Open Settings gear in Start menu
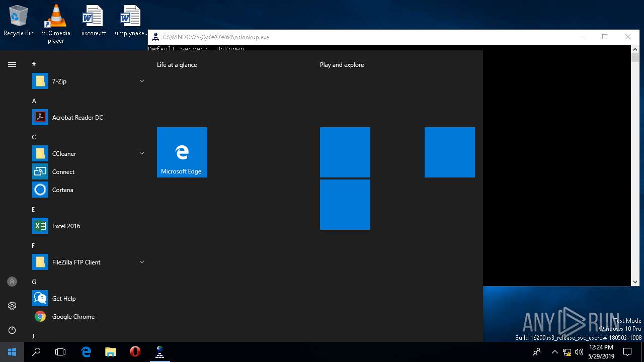The image size is (644, 362). click(x=12, y=306)
